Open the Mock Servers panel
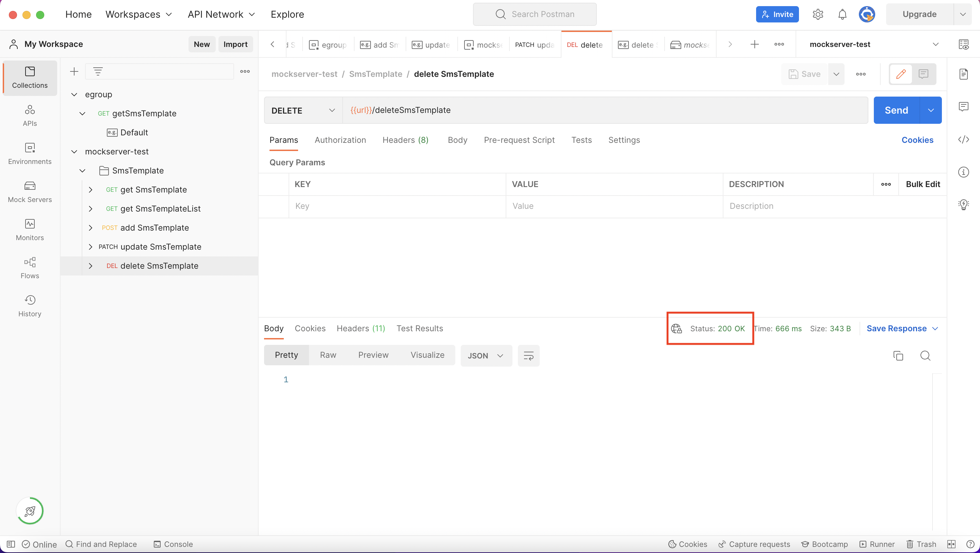This screenshot has height=553, width=980. (x=30, y=192)
